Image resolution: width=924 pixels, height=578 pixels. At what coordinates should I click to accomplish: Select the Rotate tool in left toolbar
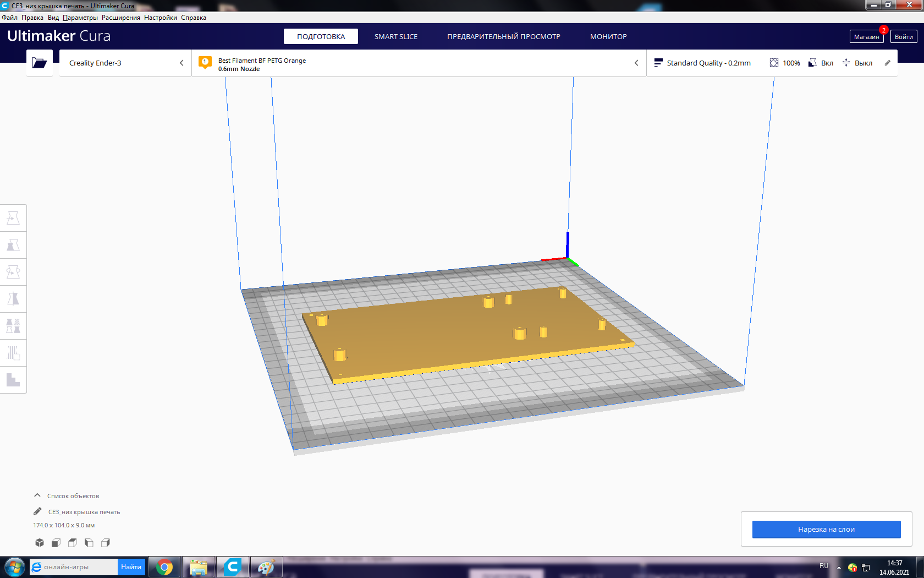[13, 272]
